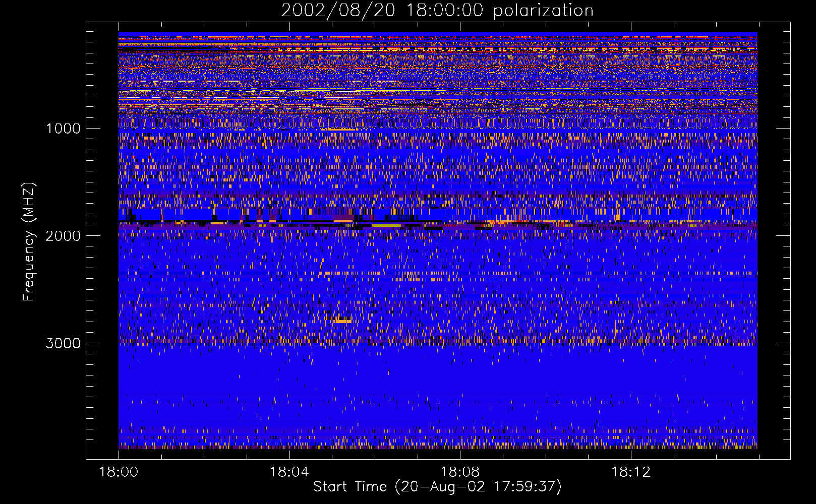
Task: Click the 1000 frequency tick label
Action: point(63,129)
